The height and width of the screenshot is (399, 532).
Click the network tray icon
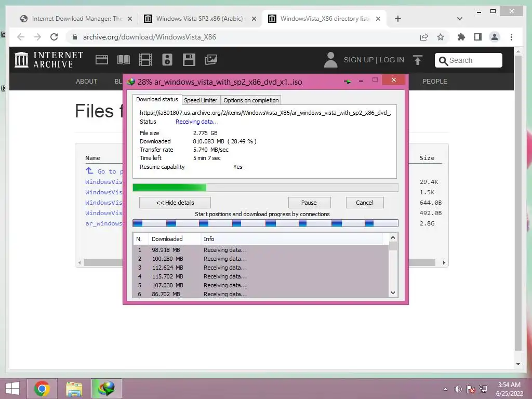pos(483,389)
